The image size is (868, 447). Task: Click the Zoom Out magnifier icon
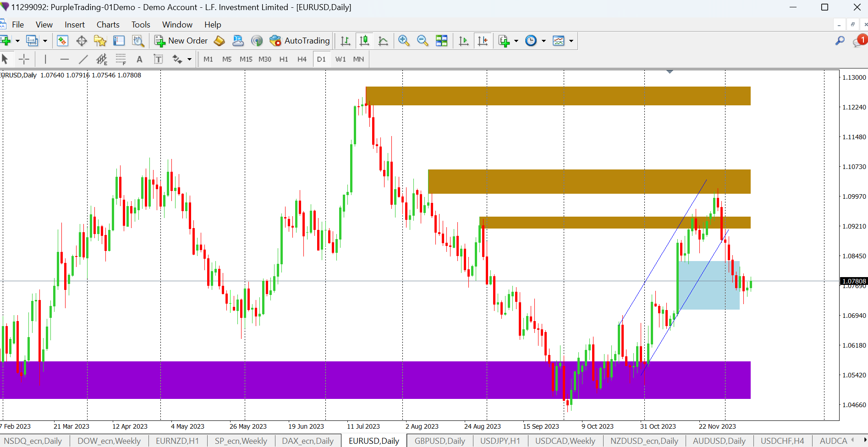point(423,41)
